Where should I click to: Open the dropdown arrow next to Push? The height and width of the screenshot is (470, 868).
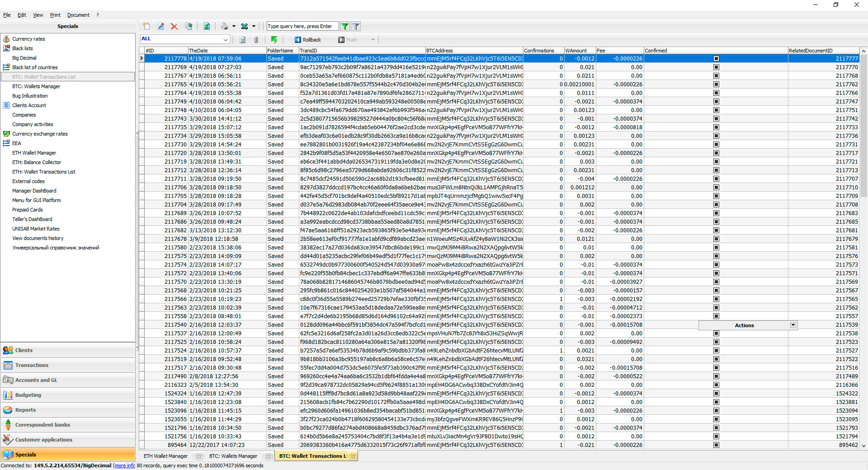click(x=373, y=40)
